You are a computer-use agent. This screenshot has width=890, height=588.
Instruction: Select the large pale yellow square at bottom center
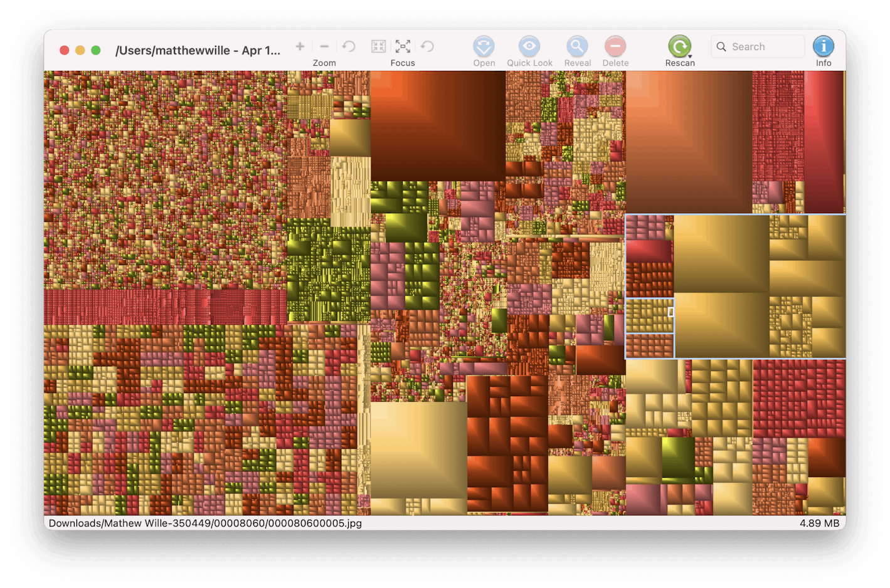coord(418,449)
